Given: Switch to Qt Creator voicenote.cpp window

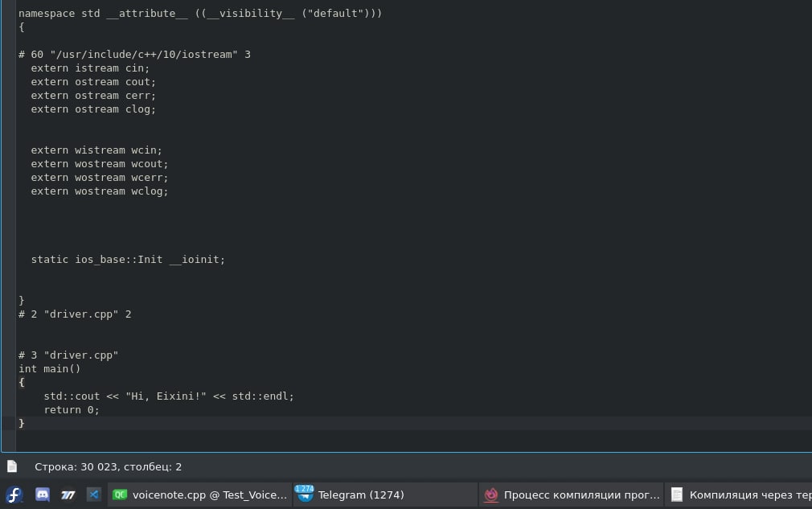Looking at the screenshot, I should click(x=200, y=495).
